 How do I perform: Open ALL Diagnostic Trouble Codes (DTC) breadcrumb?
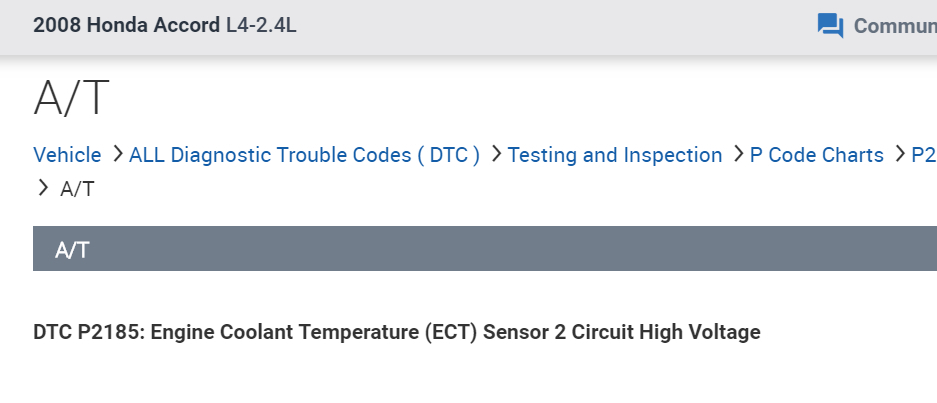(x=304, y=155)
